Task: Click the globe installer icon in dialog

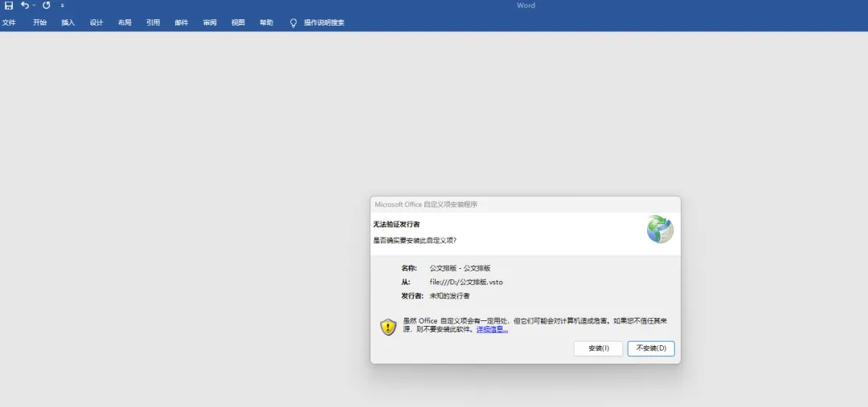Action: coord(660,230)
